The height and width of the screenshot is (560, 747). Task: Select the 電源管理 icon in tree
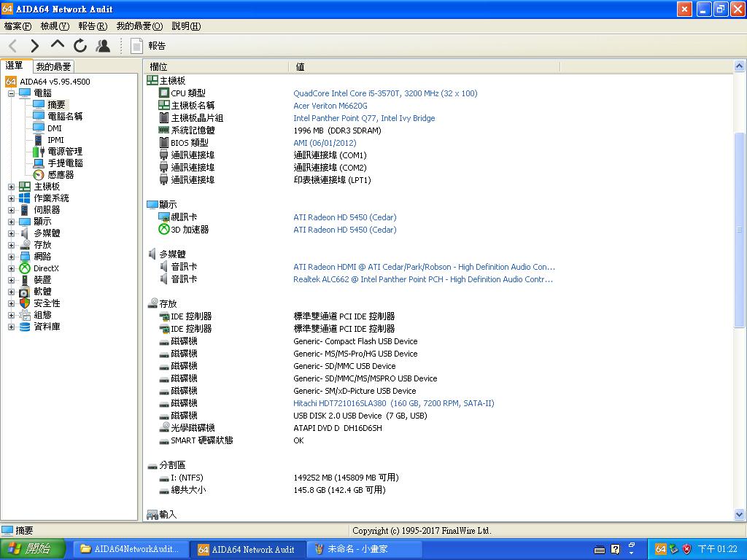click(39, 152)
